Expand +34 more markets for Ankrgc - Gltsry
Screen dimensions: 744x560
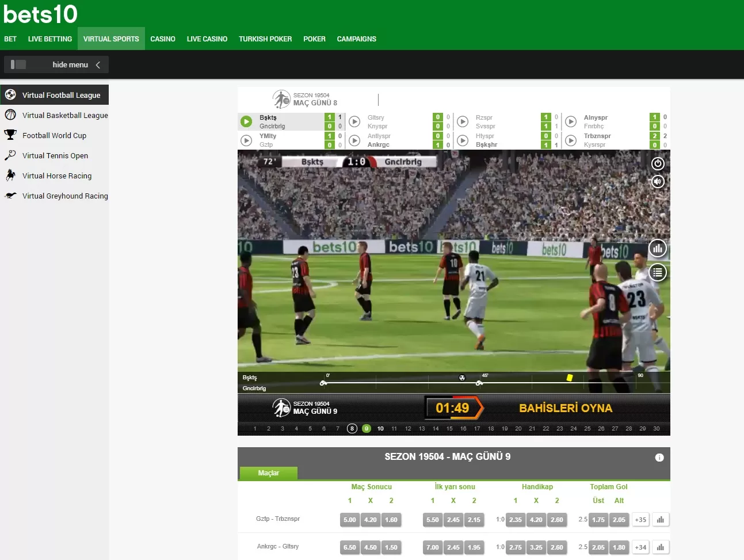tap(640, 547)
